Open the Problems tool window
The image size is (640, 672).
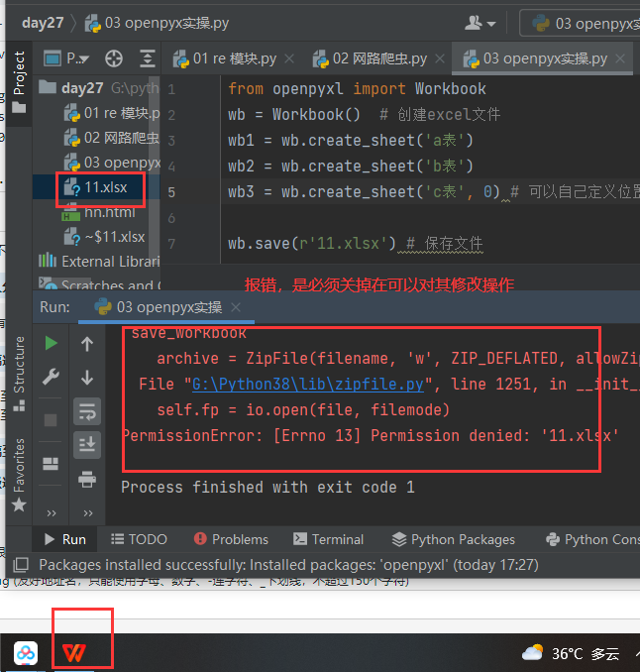(x=231, y=539)
